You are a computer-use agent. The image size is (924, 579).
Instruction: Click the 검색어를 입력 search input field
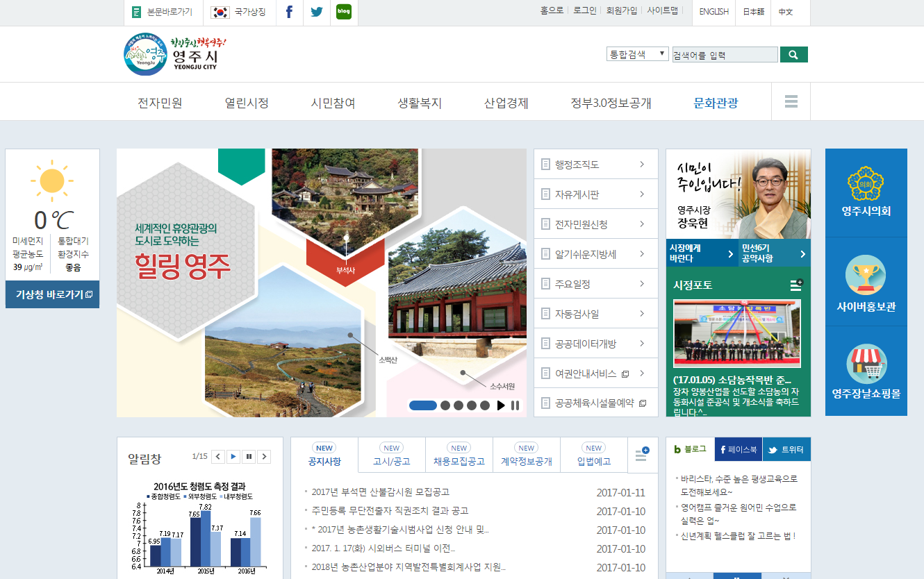[725, 53]
